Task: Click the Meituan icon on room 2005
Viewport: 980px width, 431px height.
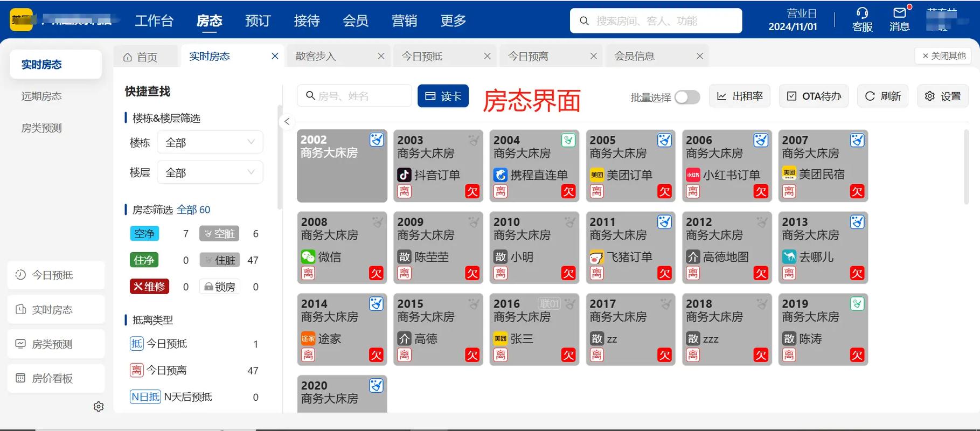Action: pos(596,175)
